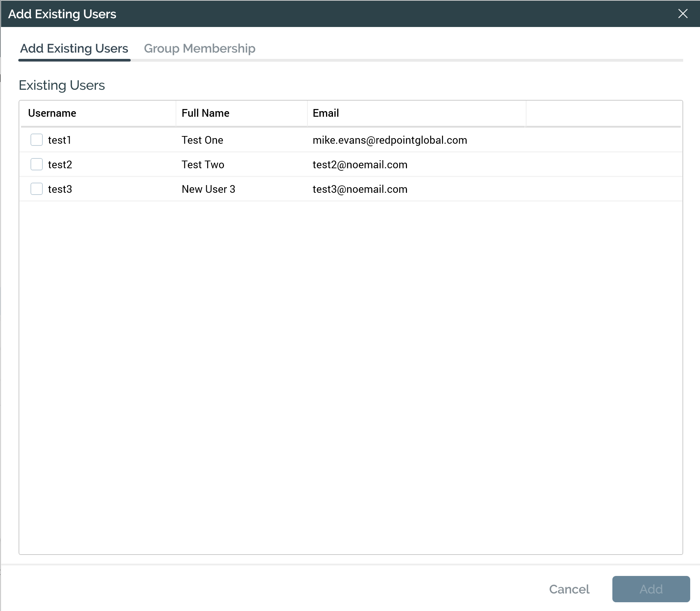700x611 pixels.
Task: Click the test2@noemail.com email cell
Action: click(x=360, y=165)
